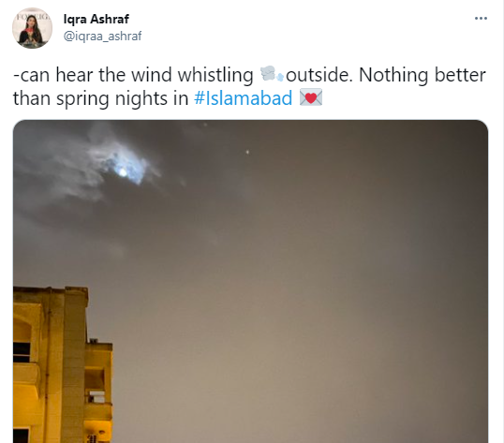Screen dimensions: 504x443
Task: Open the Iqra Ashraf display name link
Action: tap(96, 19)
